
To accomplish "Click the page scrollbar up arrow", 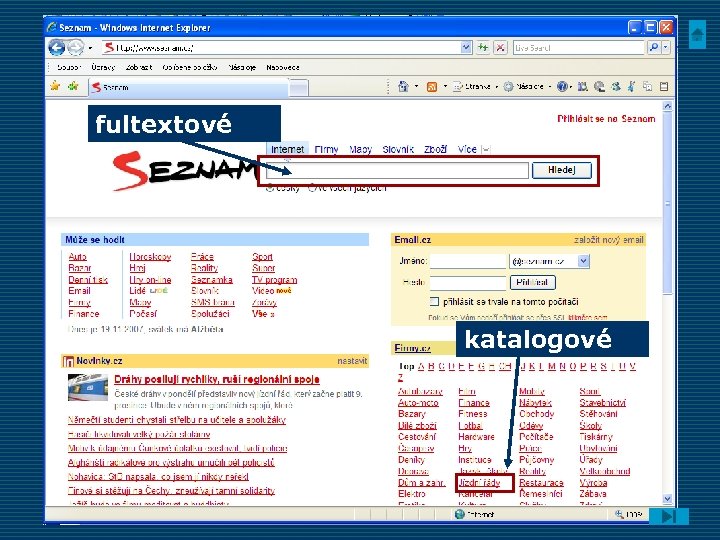I will point(667,106).
